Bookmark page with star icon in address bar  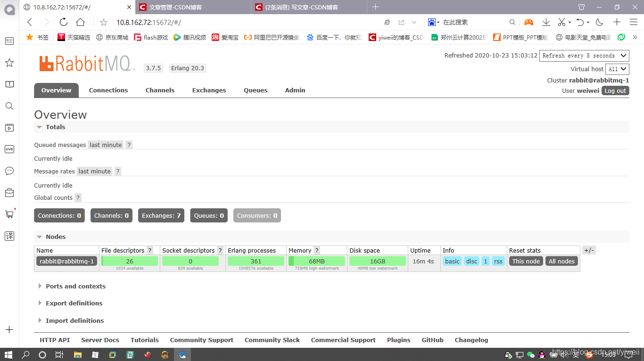click(104, 22)
